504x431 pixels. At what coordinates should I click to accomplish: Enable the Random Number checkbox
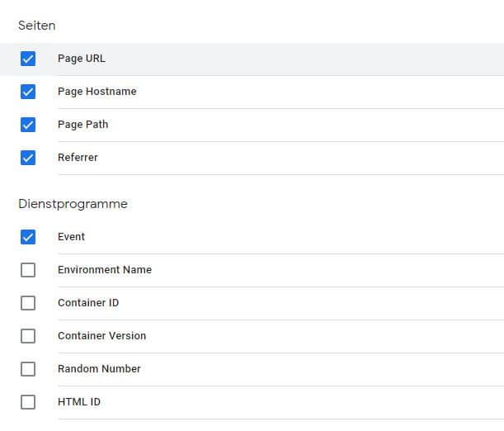coord(28,369)
